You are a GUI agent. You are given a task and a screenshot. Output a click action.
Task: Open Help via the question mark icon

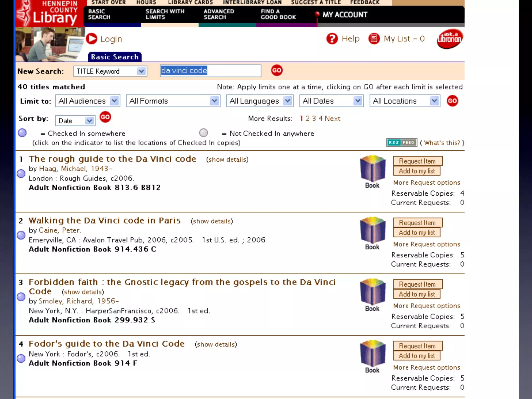[x=332, y=39]
